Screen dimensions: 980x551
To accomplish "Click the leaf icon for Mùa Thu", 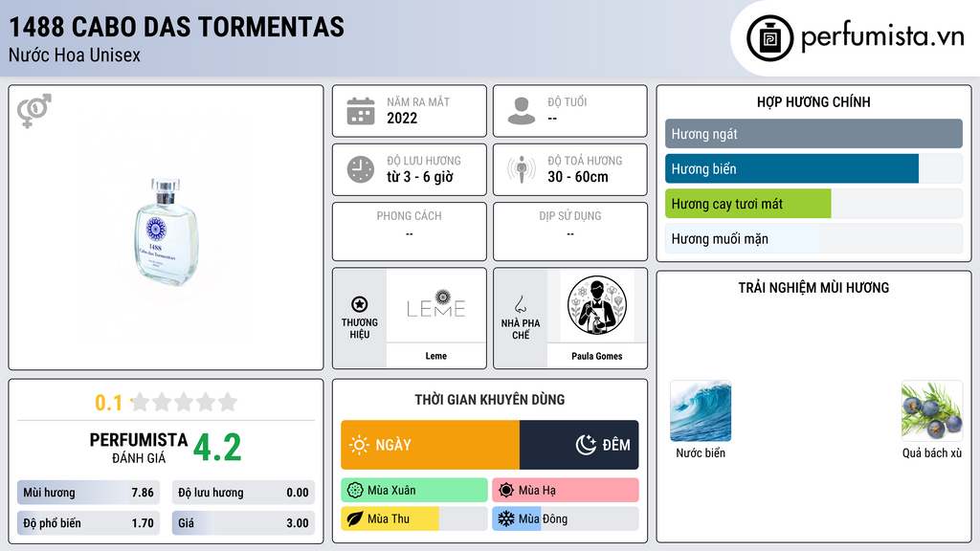I will pyautogui.click(x=355, y=518).
